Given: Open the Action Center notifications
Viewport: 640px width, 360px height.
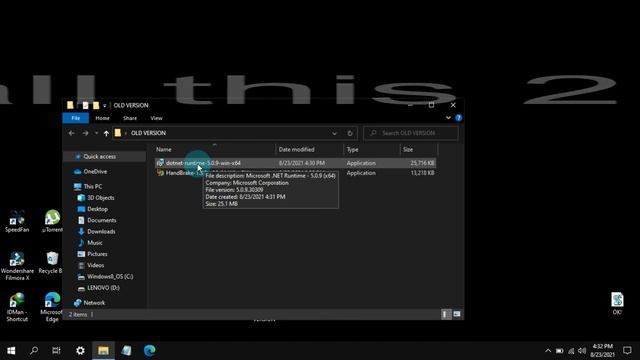Looking at the screenshot, I should [x=627, y=350].
